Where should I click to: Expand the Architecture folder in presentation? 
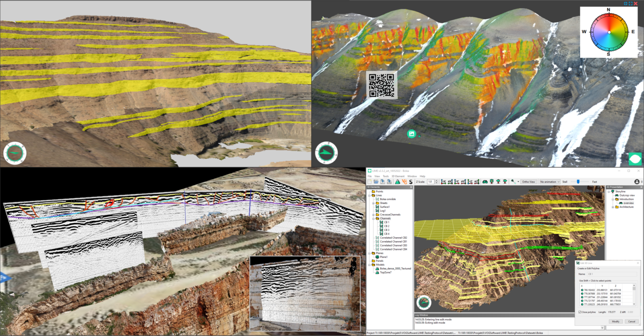pyautogui.click(x=613, y=207)
